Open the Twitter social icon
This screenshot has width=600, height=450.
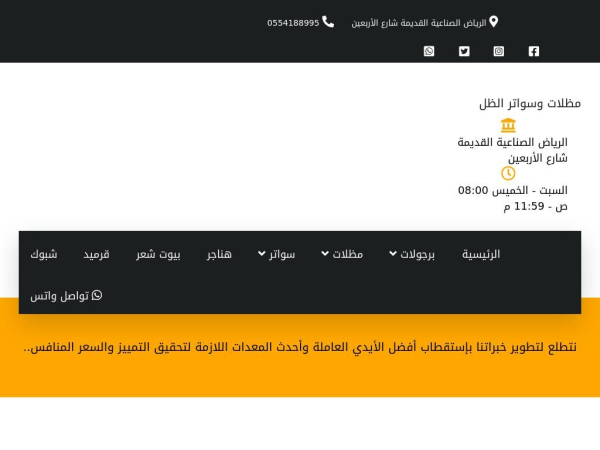click(464, 51)
